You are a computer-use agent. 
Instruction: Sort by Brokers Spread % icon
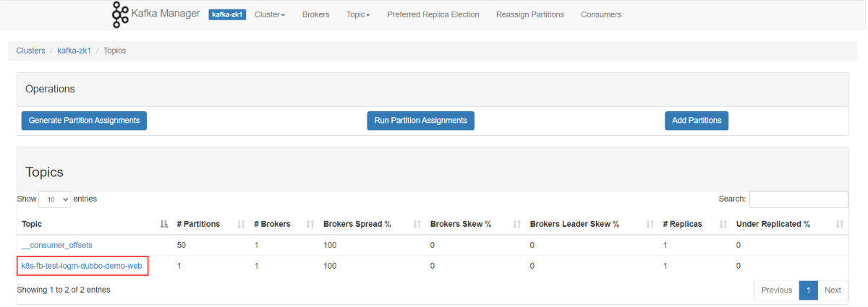tap(417, 225)
